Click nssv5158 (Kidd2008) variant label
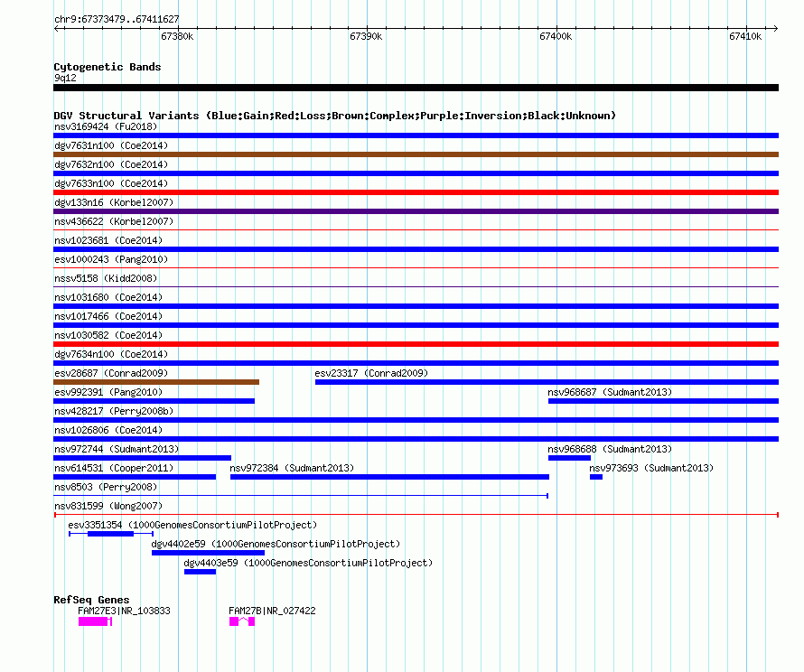This screenshot has width=804, height=672. point(106,278)
